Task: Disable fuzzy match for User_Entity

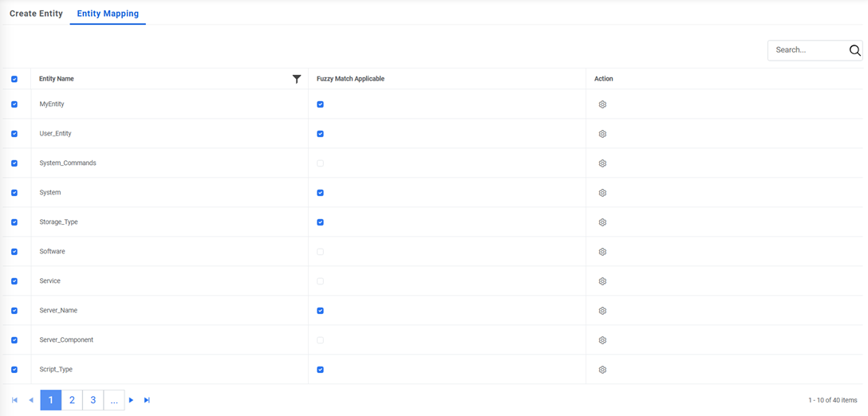Action: pos(320,134)
